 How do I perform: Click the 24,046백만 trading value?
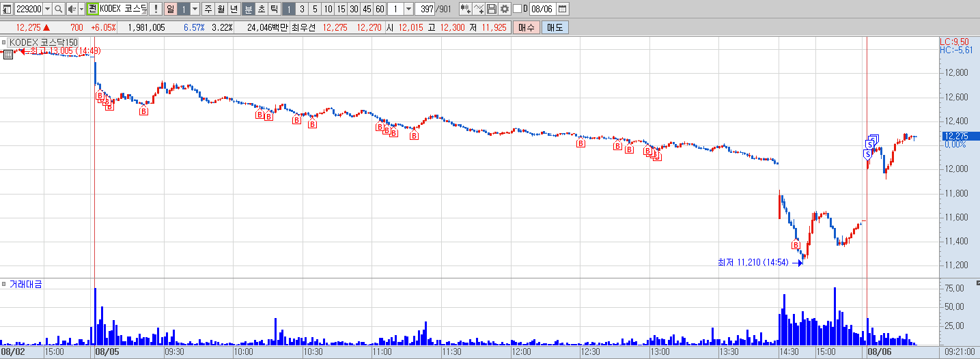(268, 27)
